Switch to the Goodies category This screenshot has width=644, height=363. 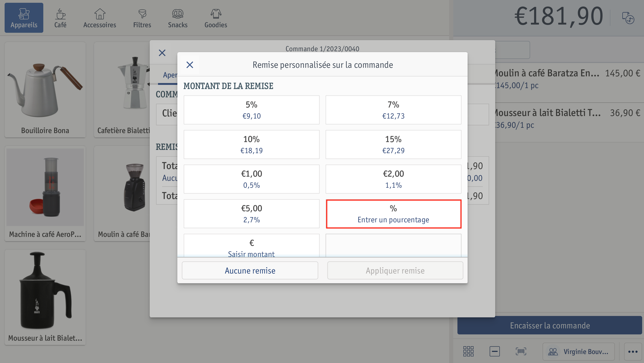(x=216, y=18)
